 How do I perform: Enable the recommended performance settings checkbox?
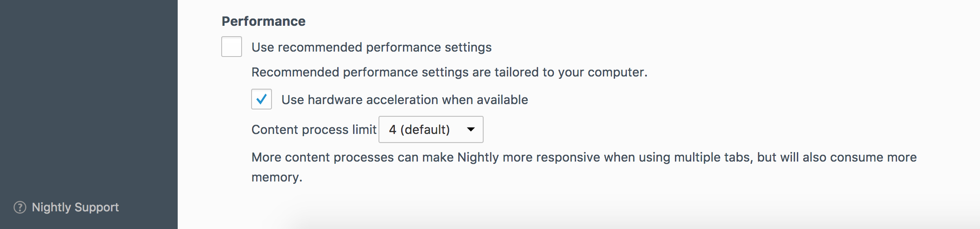coord(232,47)
